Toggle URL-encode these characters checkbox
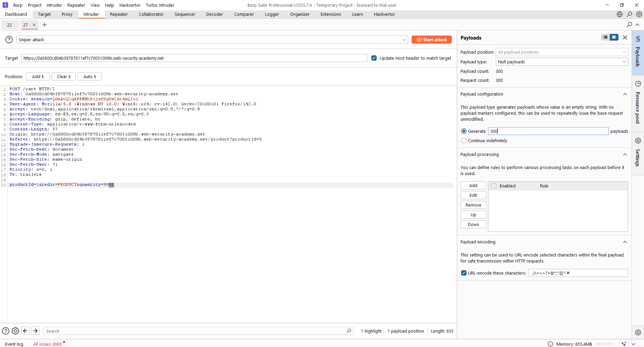Image resolution: width=644 pixels, height=347 pixels. click(x=464, y=273)
